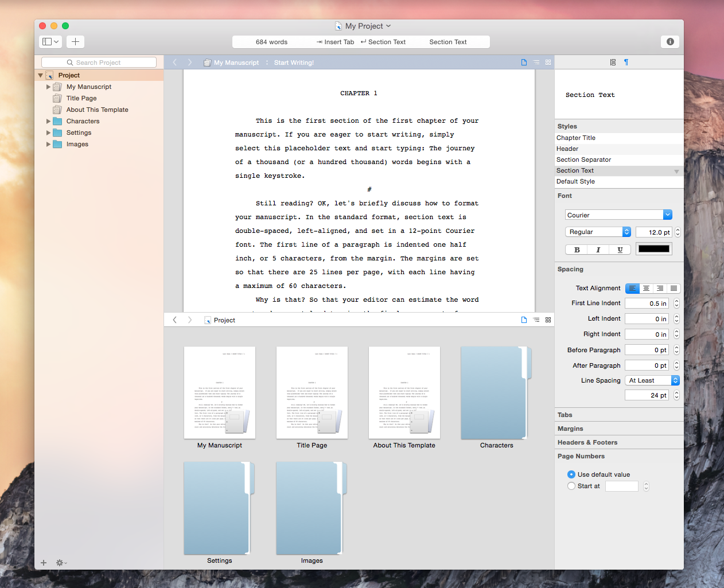Go back in upper editor navigation
Image resolution: width=724 pixels, height=588 pixels.
(175, 63)
